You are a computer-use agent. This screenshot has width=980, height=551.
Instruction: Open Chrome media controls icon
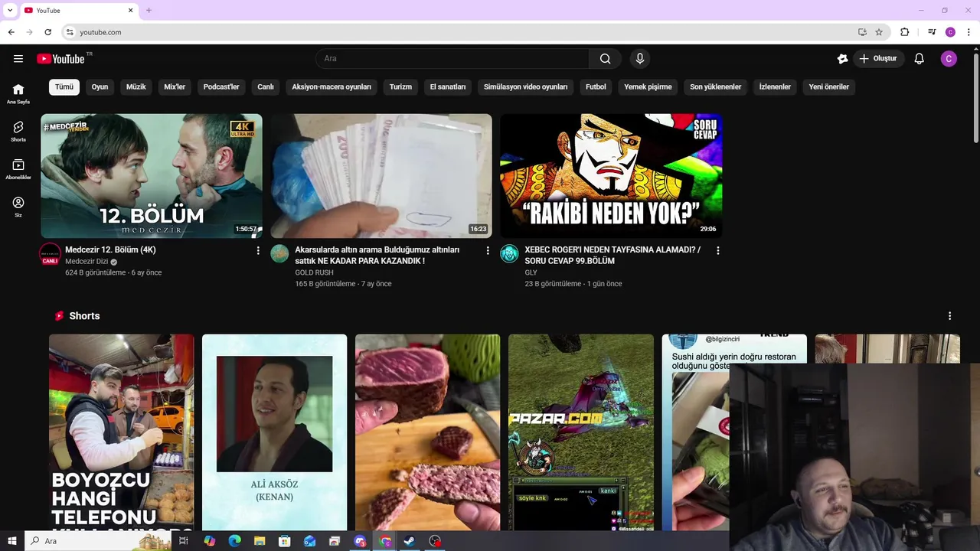click(932, 32)
